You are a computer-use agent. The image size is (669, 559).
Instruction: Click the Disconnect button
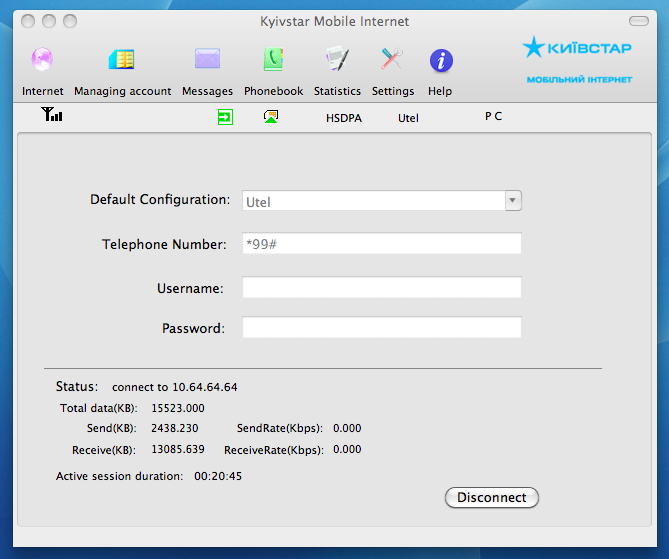click(492, 498)
